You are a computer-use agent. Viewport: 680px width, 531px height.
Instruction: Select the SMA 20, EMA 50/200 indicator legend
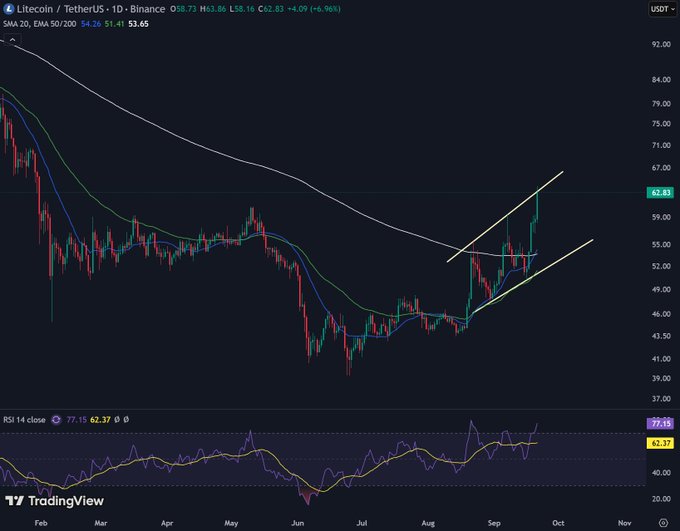pyautogui.click(x=39, y=24)
